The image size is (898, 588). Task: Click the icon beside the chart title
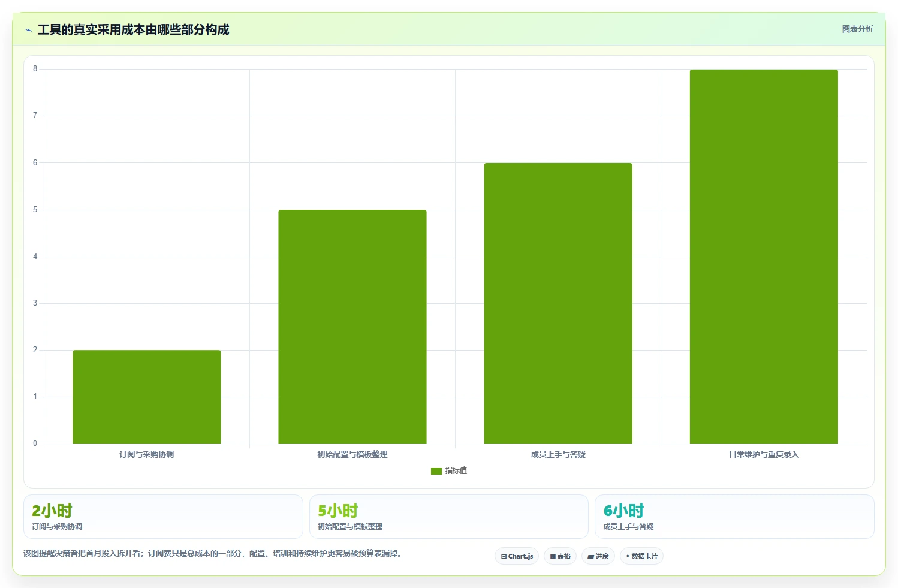[28, 30]
